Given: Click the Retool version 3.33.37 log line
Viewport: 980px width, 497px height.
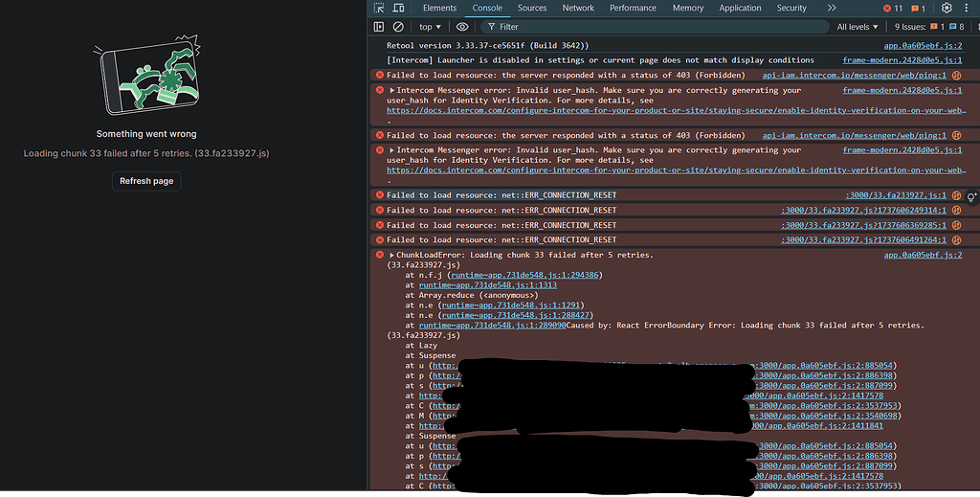Looking at the screenshot, I should click(487, 46).
